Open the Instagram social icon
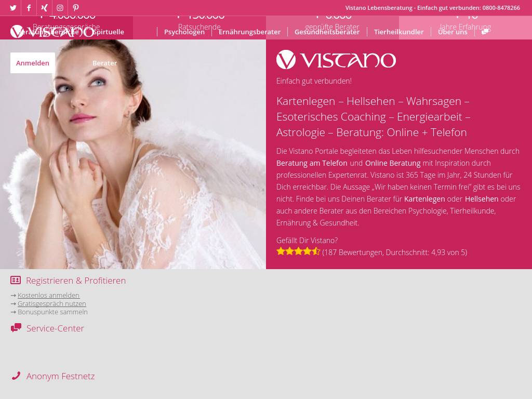The width and height of the screenshot is (532, 399). (60, 8)
